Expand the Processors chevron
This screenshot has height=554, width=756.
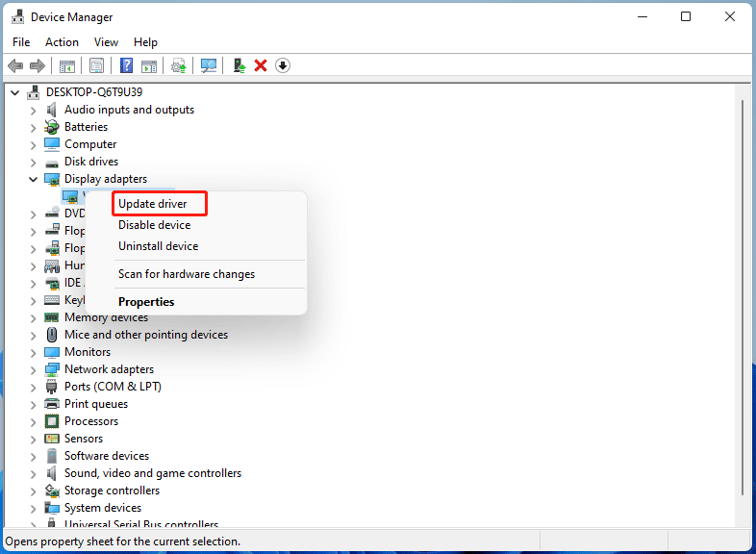(33, 422)
